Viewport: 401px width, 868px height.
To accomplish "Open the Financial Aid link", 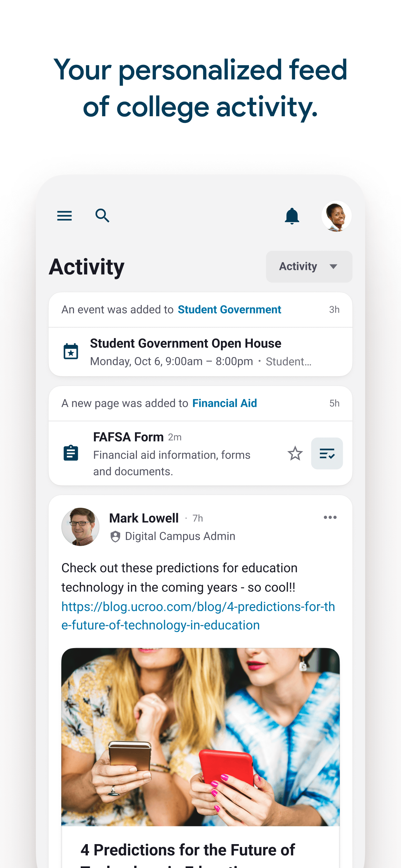I will tap(224, 403).
